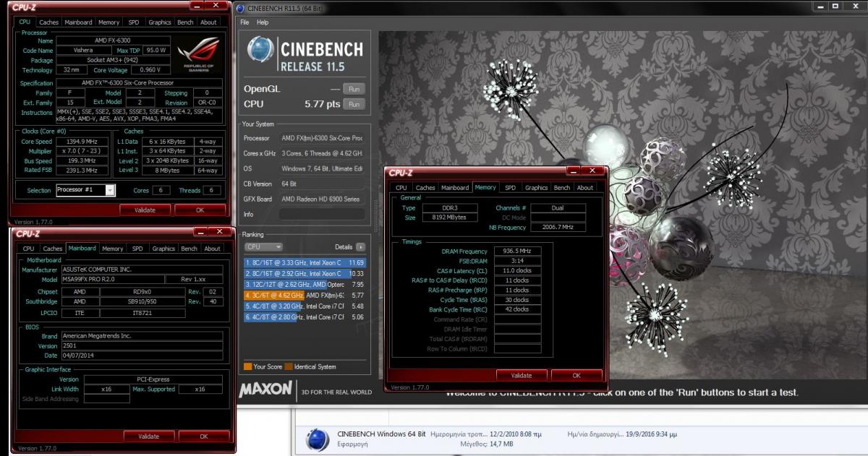
Task: Close the Memory CPU-Z window
Action: point(592,171)
